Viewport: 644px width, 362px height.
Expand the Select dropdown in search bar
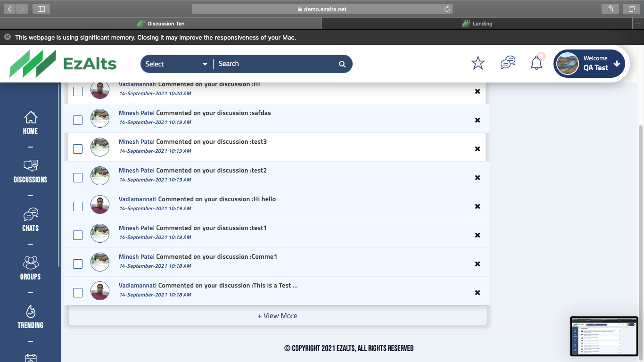click(x=176, y=64)
